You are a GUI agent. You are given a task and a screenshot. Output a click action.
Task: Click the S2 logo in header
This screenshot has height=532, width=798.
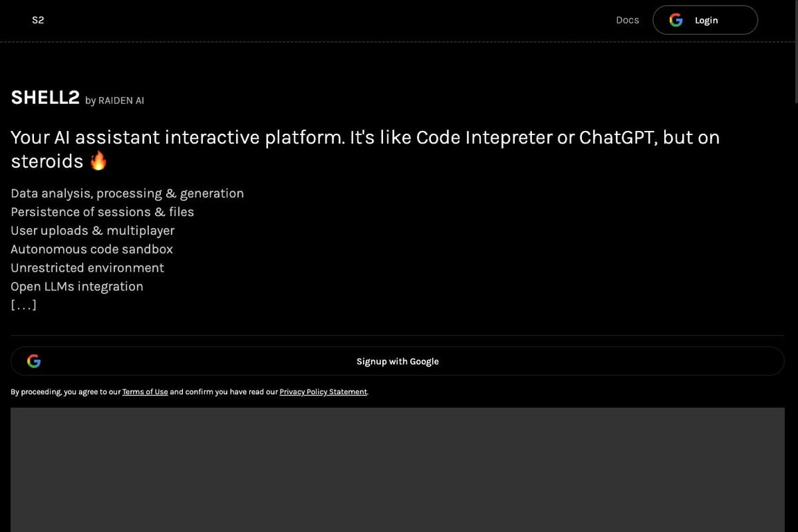[37, 20]
